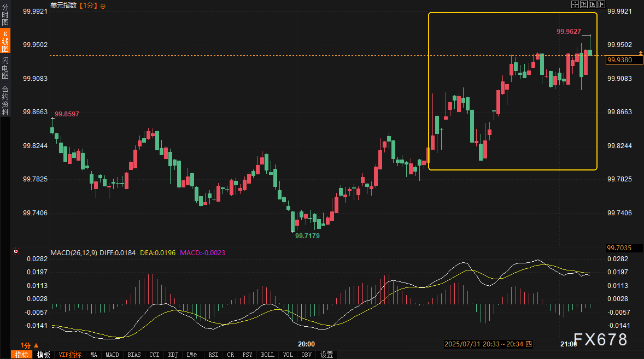Click the MACD(26,12,9) parameter label

[74, 252]
